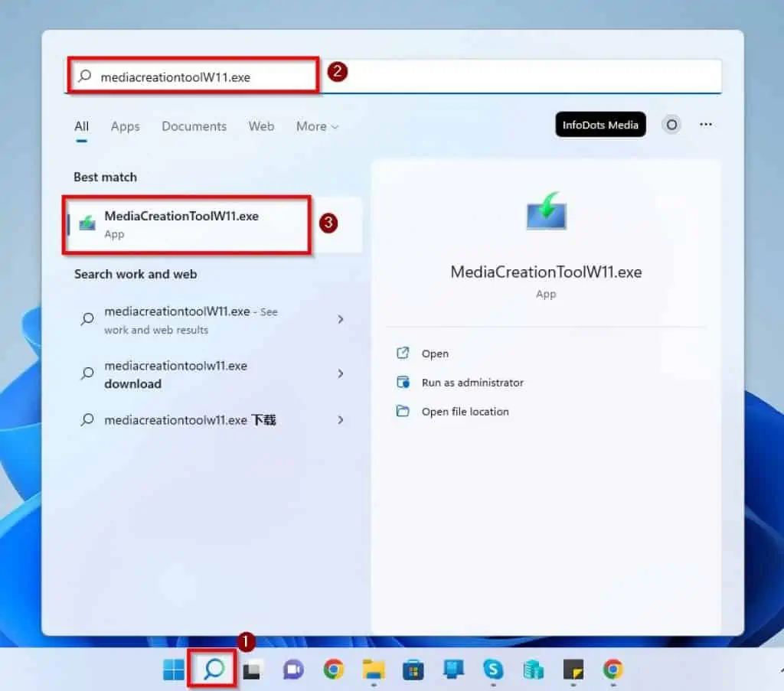Click the user account circle icon
The height and width of the screenshot is (691, 784).
(671, 125)
